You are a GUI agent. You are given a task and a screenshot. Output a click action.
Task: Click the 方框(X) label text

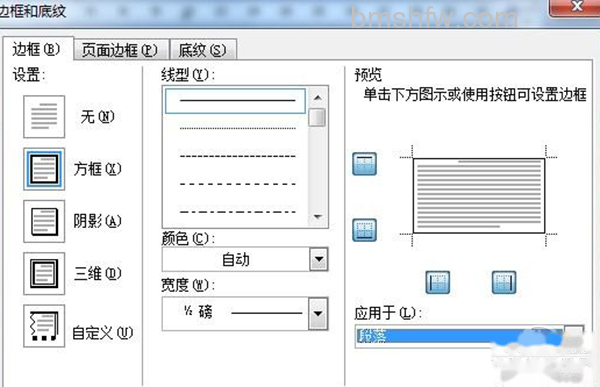pos(98,169)
